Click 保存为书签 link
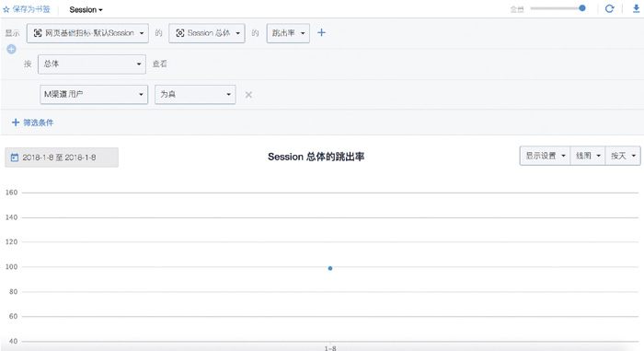The height and width of the screenshot is (351, 644). tap(31, 9)
